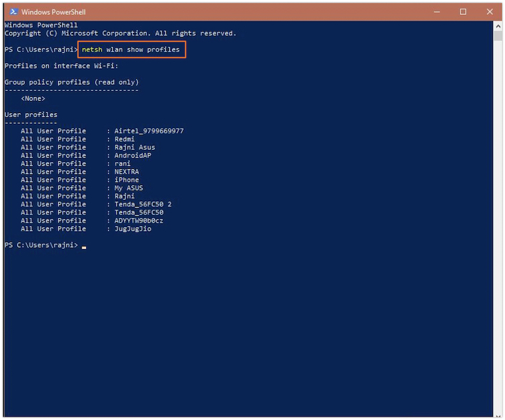Click the scrollbar up arrow
The height and width of the screenshot is (420, 505).
498,26
